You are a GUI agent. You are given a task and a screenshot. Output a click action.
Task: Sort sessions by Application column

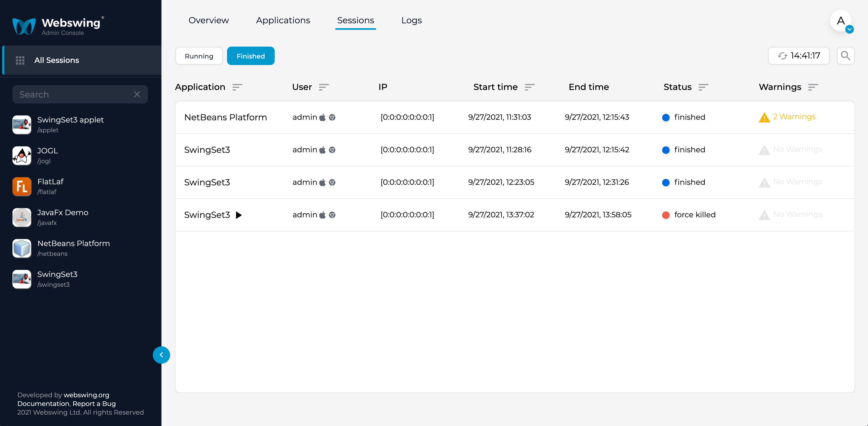pyautogui.click(x=237, y=87)
